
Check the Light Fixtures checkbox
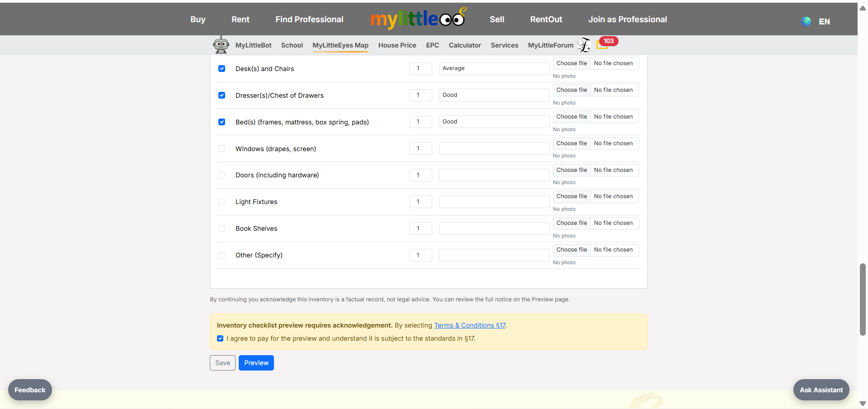coord(222,202)
